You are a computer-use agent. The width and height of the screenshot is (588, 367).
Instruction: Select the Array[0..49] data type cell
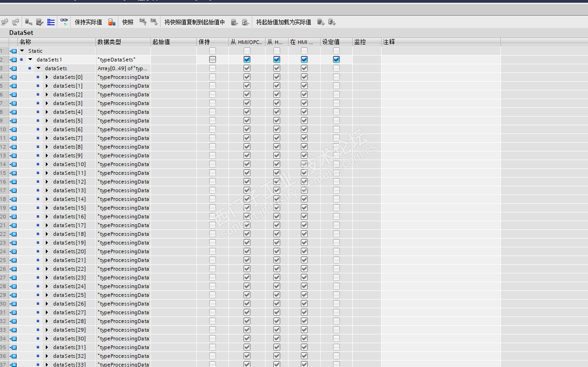pos(123,68)
